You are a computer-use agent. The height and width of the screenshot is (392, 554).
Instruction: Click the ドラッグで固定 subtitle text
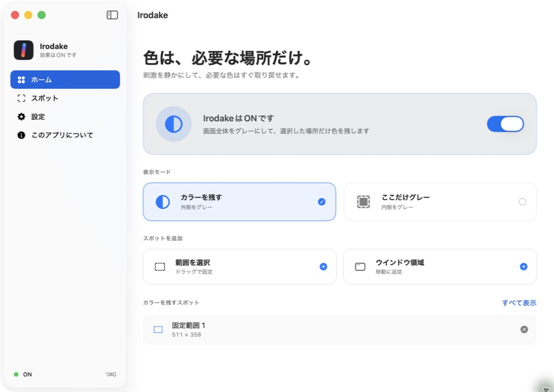[194, 272]
